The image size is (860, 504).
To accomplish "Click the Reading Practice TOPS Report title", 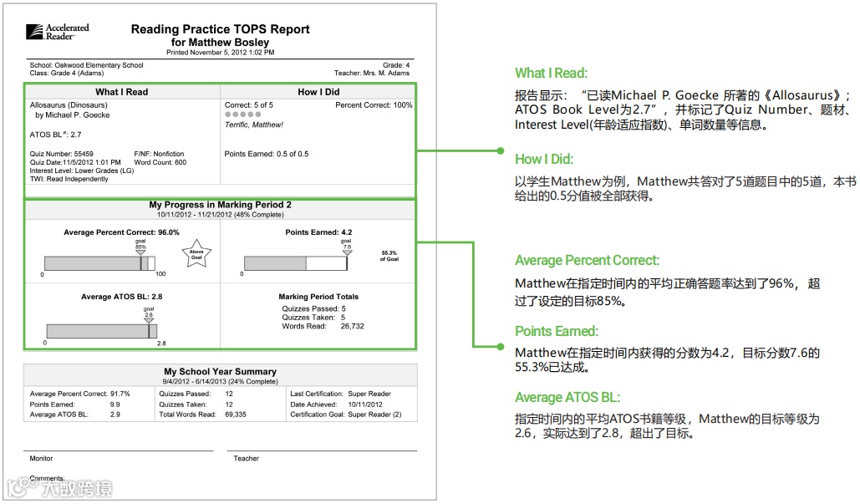I will (x=220, y=29).
